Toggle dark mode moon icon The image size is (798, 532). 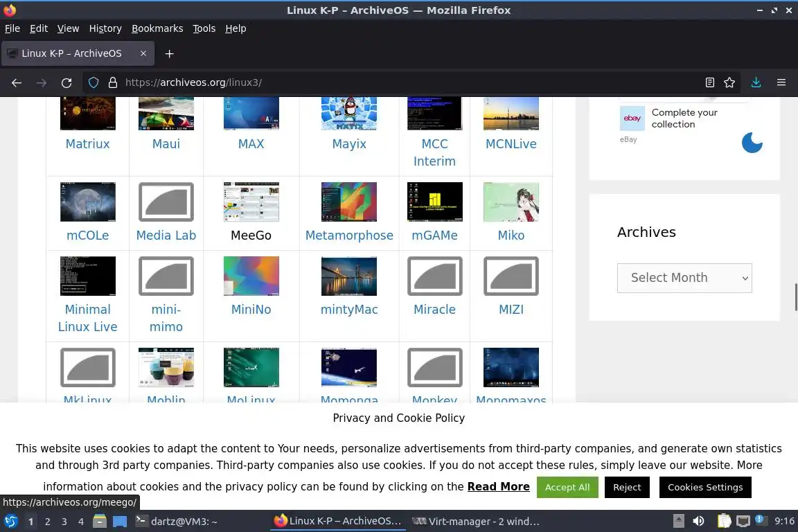coord(752,143)
